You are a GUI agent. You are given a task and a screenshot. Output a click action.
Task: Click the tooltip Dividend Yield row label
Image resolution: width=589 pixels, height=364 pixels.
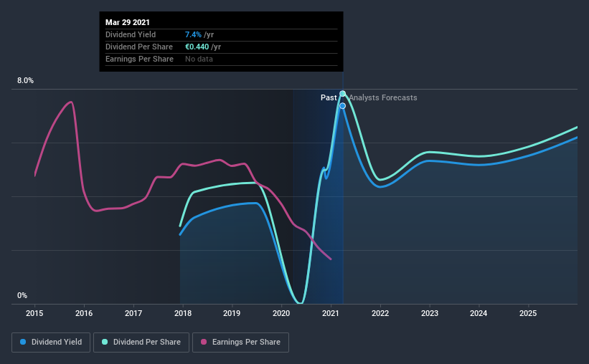[131, 34]
